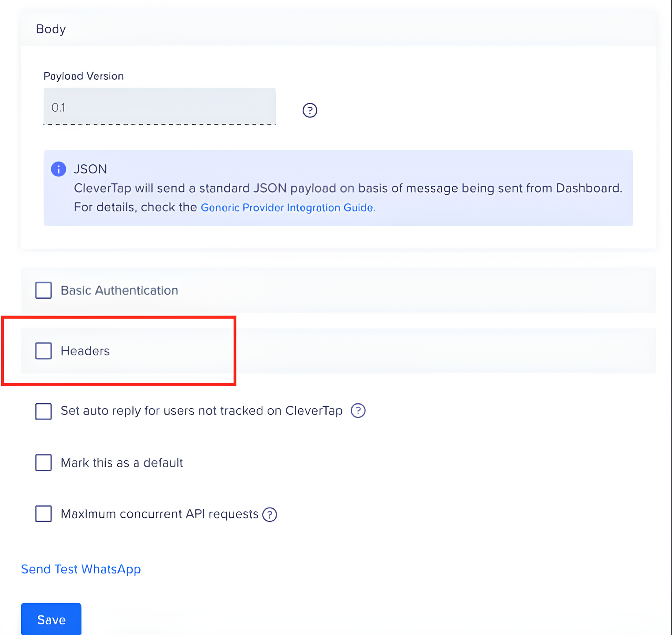Click the blue info icon next to JSON
The height and width of the screenshot is (635, 672).
click(59, 169)
